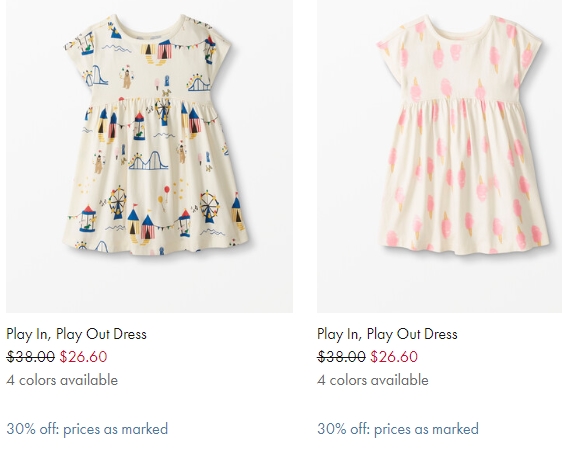Viewport: 562px width, 450px height.
Task: Click the gathered waist seam of the cotton candy dress
Action: [x=459, y=98]
